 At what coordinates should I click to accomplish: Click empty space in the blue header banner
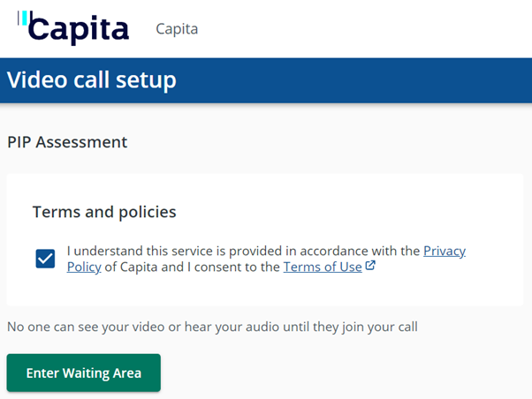[x=371, y=80]
